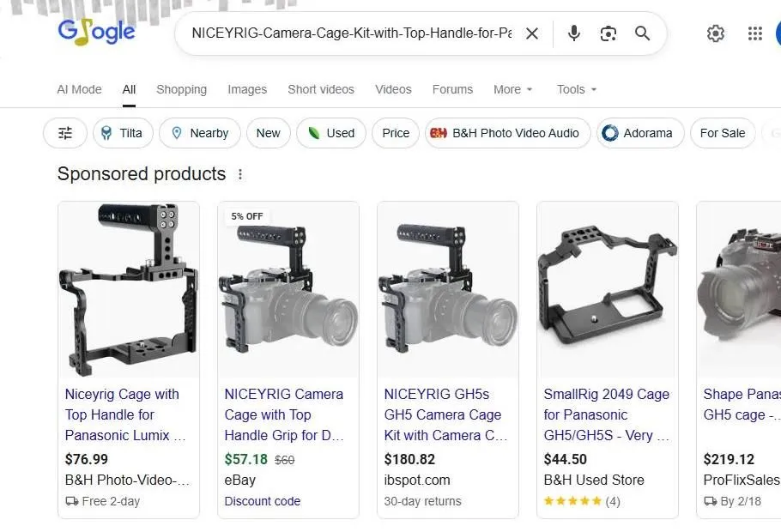Open search by image camera icon
The height and width of the screenshot is (532, 781).
click(x=608, y=33)
